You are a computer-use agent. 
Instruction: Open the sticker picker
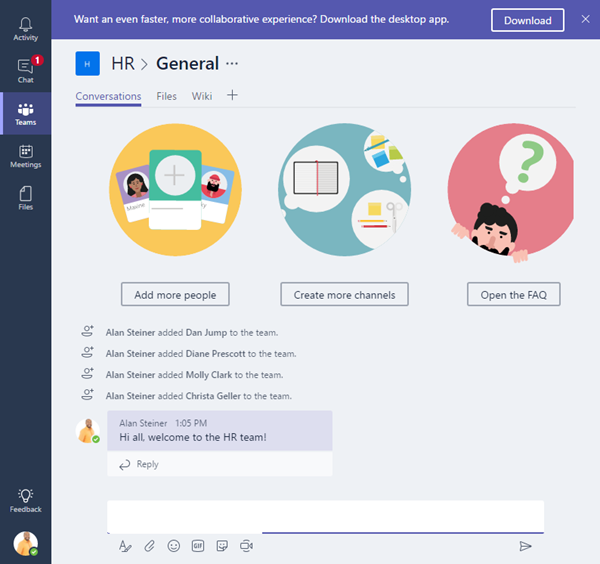(x=222, y=546)
